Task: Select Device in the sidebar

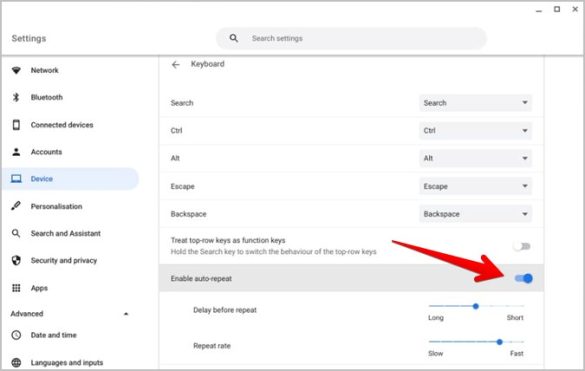Action: click(x=70, y=179)
